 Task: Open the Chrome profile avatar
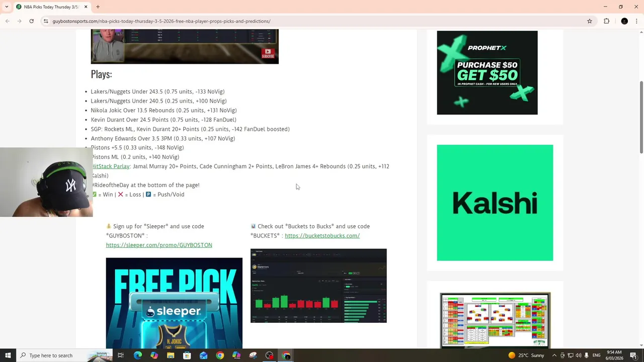[624, 21]
